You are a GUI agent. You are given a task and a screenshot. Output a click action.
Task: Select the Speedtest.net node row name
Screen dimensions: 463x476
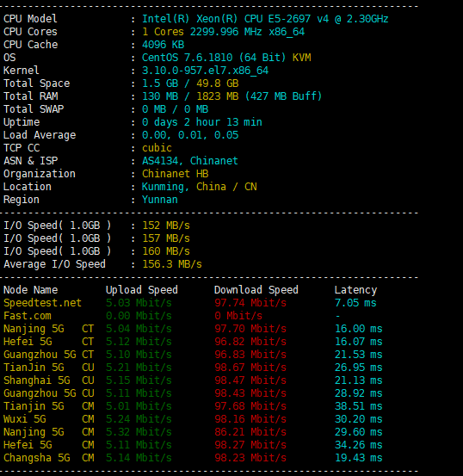pyautogui.click(x=42, y=303)
